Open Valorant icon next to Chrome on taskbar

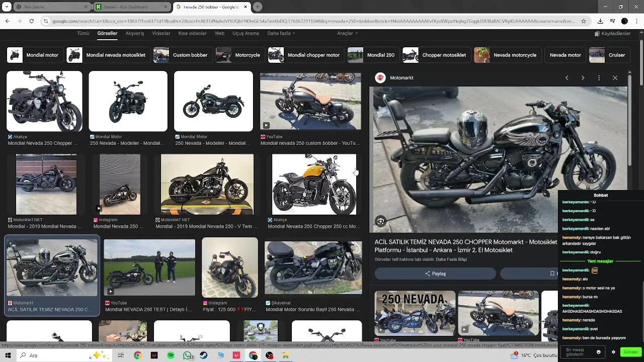click(154, 355)
